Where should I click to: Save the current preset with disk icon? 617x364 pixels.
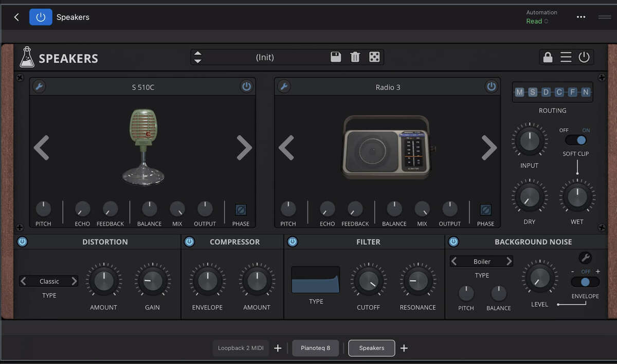(336, 57)
